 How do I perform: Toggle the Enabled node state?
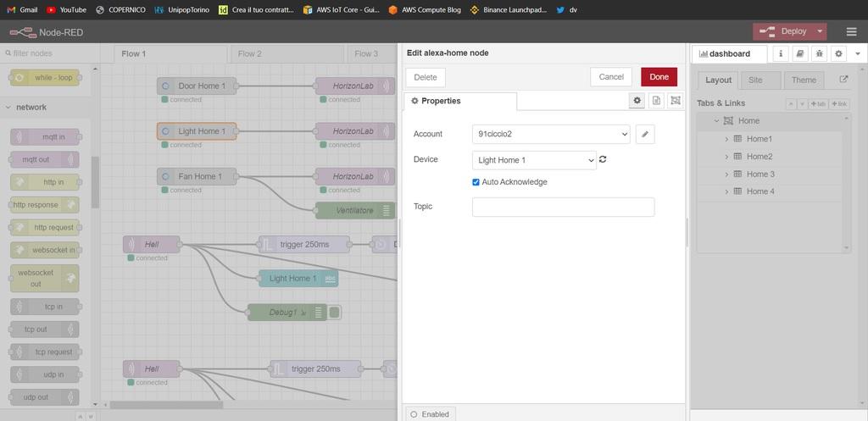(430, 414)
